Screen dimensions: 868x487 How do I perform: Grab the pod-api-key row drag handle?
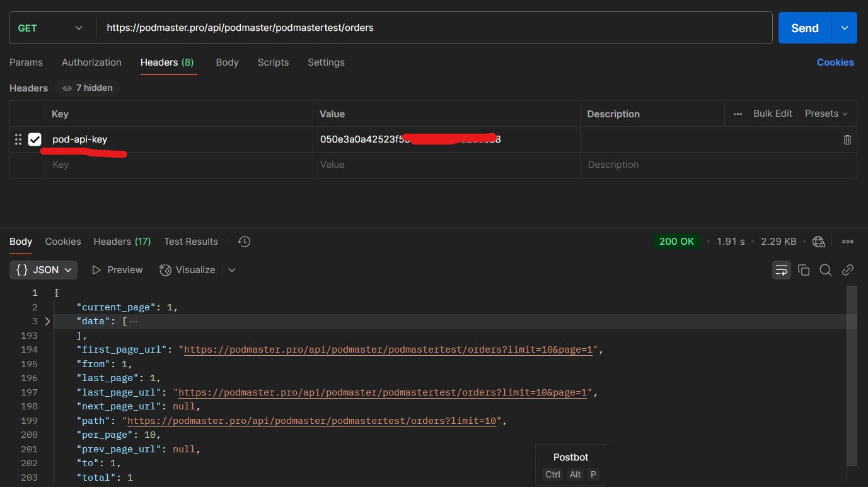coord(18,139)
